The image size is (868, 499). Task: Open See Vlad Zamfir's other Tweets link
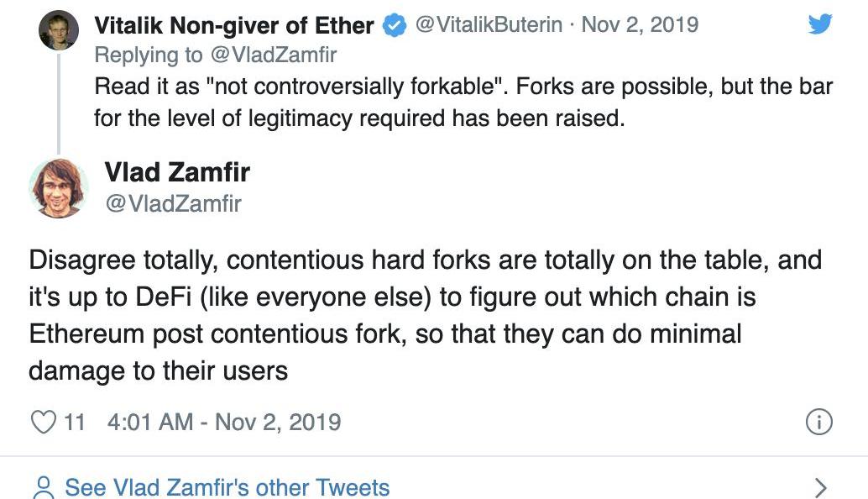point(227,487)
